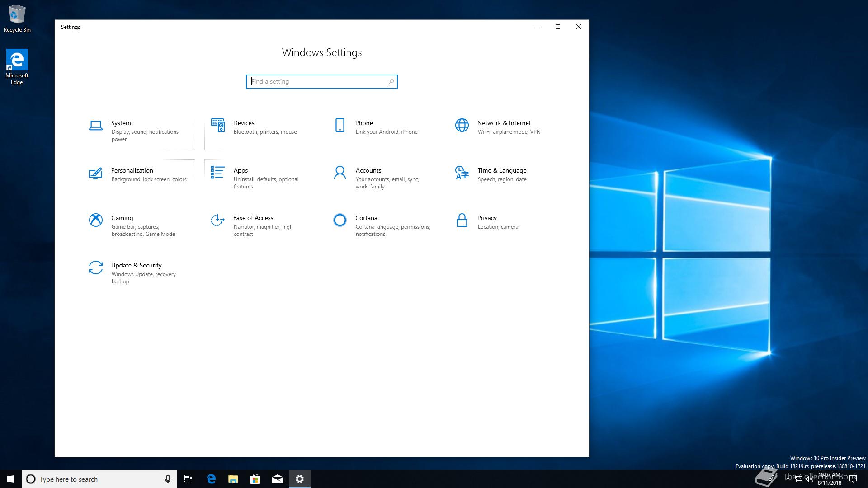Select the Microsoft Edge desktop shortcut
Image resolution: width=868 pixels, height=488 pixels.
17,67
